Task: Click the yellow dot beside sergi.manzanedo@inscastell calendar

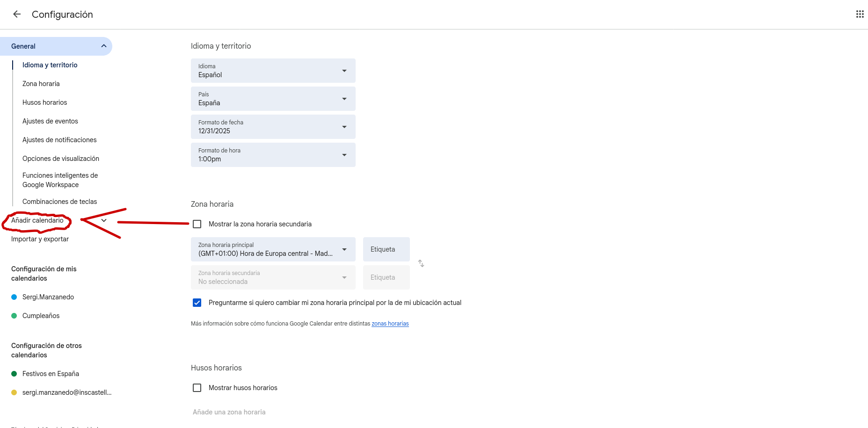Action: tap(14, 392)
